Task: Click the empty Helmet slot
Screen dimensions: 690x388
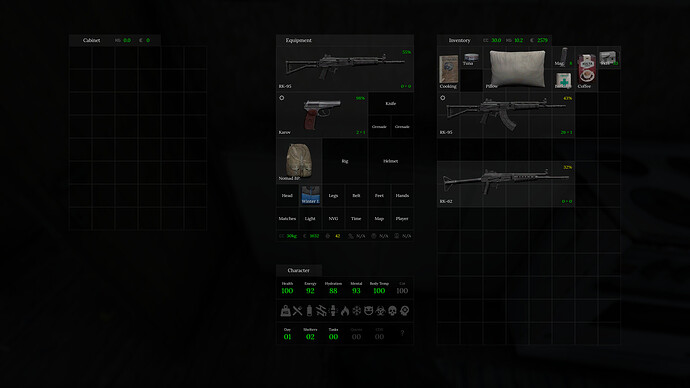Action: (390, 161)
